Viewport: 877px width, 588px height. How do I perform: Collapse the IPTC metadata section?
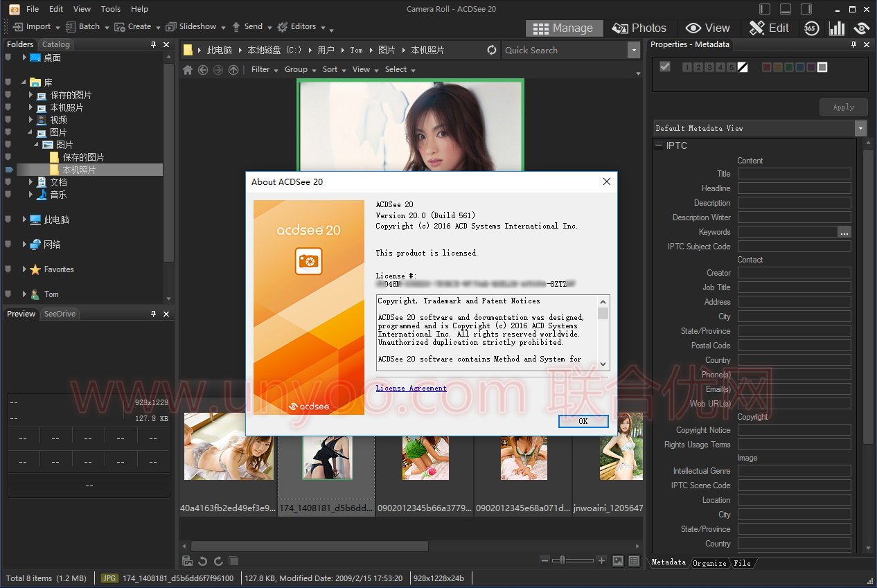[657, 145]
